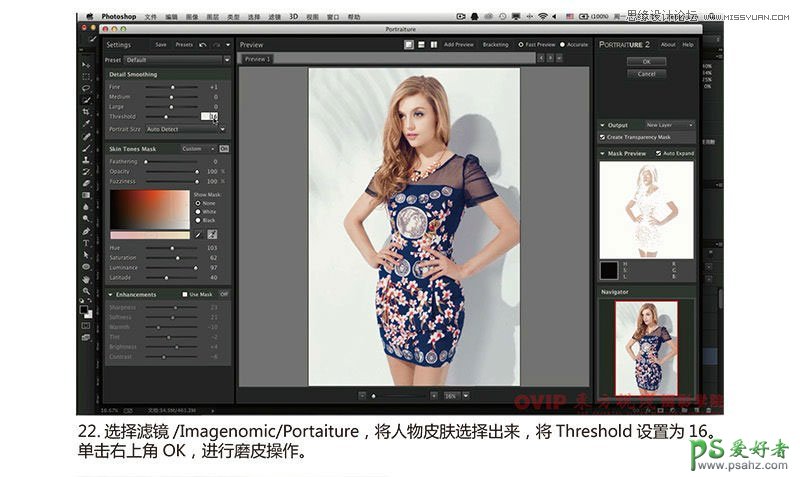Image resolution: width=800 pixels, height=477 pixels.
Task: Switch to vertical split preview layout
Action: coord(433,45)
